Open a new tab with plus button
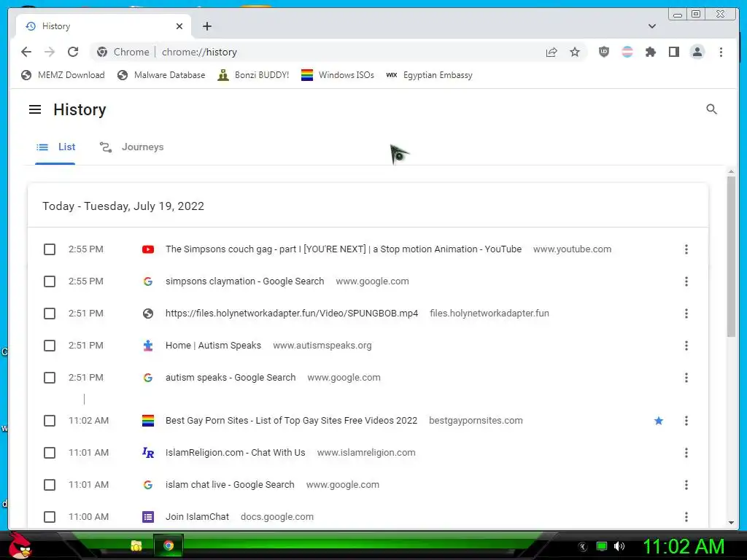The width and height of the screenshot is (747, 560). (206, 26)
